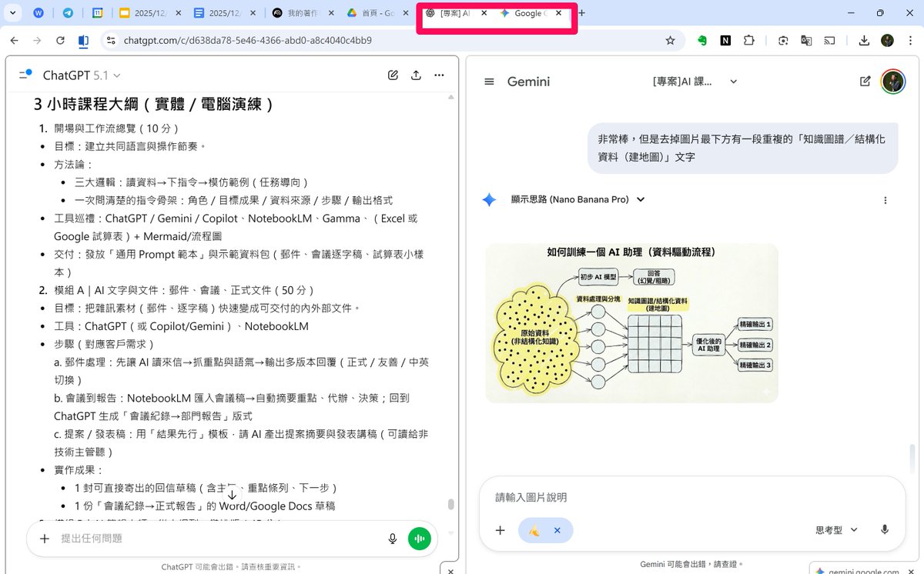The height and width of the screenshot is (574, 924).
Task: Start ChatGPT voice mode with green waveform icon
Action: pos(419,538)
